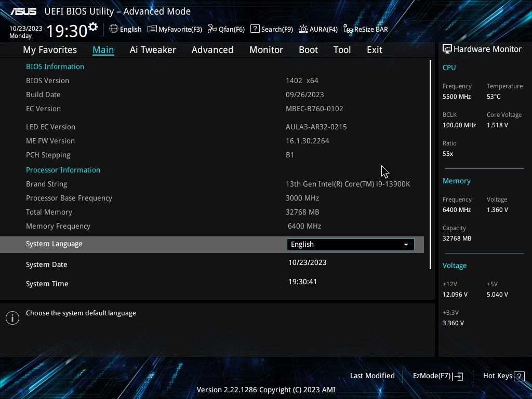The width and height of the screenshot is (532, 399).
Task: Open the Ai Tweaker tab
Action: (x=153, y=50)
